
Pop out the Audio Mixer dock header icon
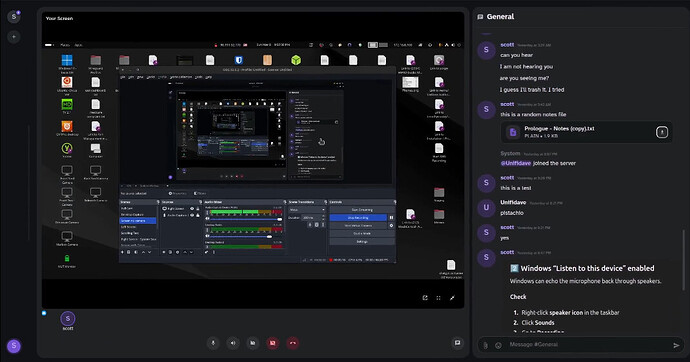tap(285, 202)
